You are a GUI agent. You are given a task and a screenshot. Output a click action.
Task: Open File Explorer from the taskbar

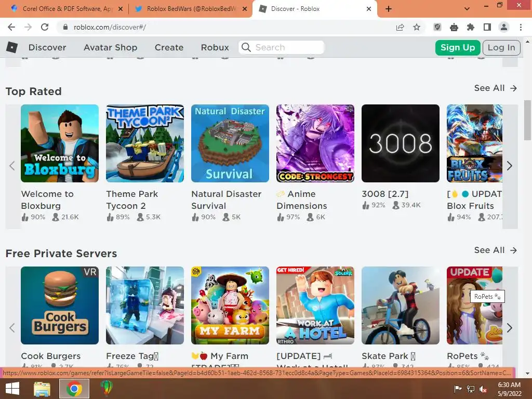click(42, 389)
